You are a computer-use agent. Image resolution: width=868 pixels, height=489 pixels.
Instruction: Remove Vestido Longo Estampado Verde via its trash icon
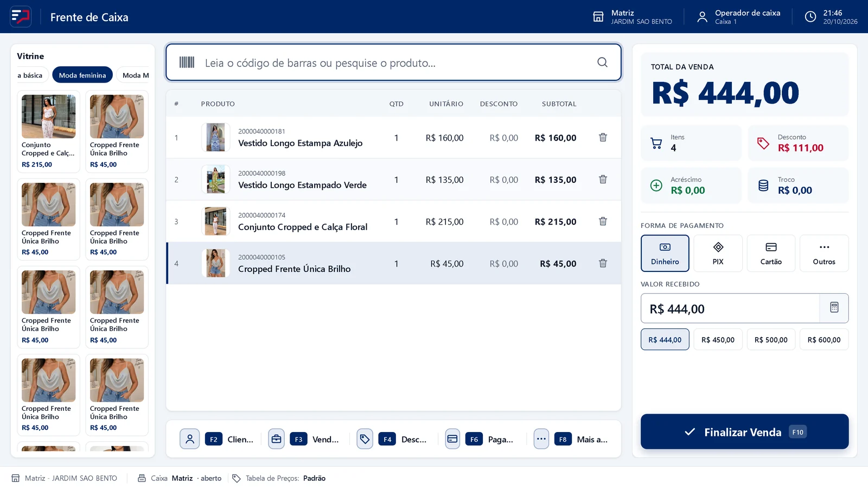click(603, 179)
